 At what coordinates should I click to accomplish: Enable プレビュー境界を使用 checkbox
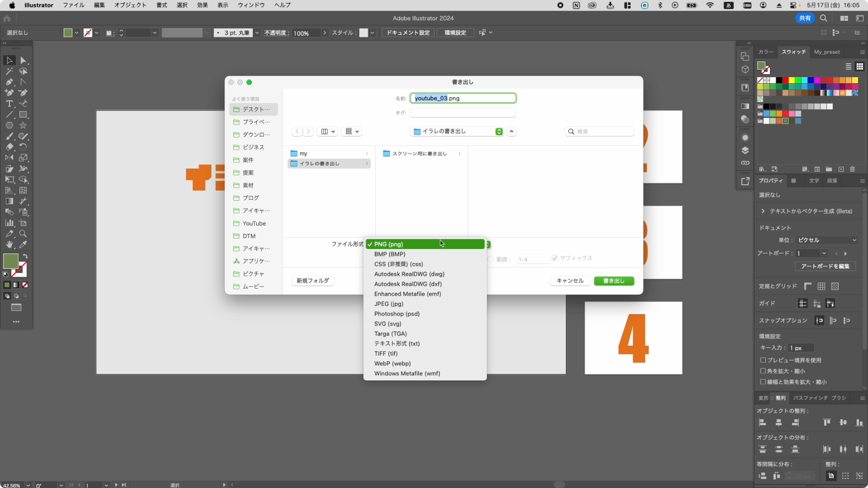[x=763, y=360]
